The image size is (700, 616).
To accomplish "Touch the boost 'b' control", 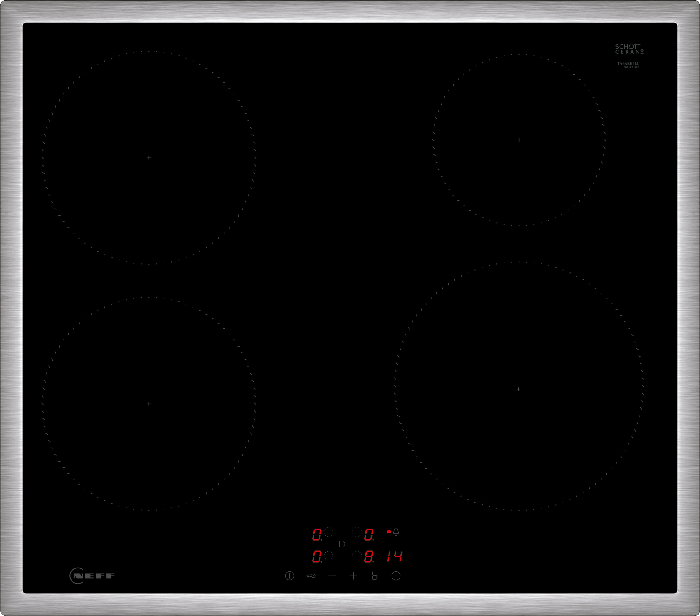I will 374,576.
